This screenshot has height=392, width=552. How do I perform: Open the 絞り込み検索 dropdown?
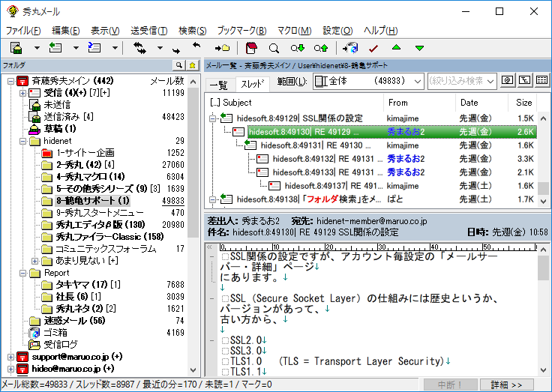[x=462, y=81]
